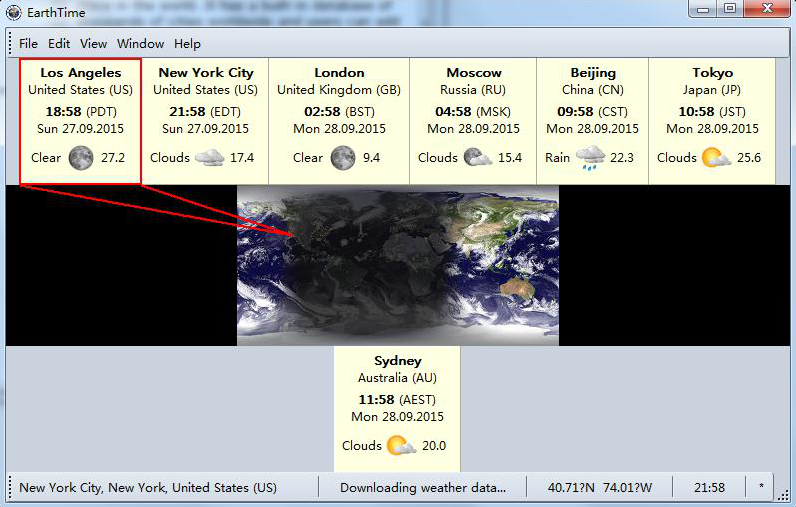Click Australia on the world map
796x507 pixels.
point(516,290)
